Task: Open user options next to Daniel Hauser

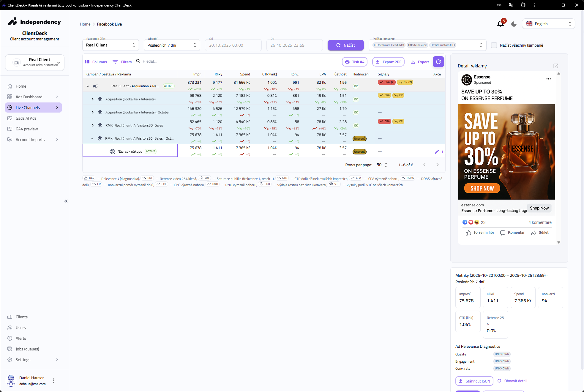Action: click(54, 381)
